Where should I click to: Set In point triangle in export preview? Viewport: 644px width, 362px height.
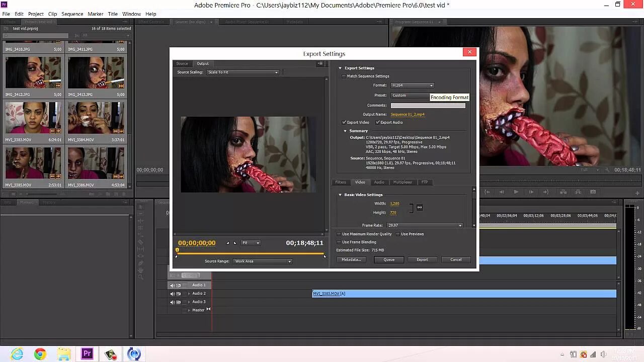[x=227, y=243]
